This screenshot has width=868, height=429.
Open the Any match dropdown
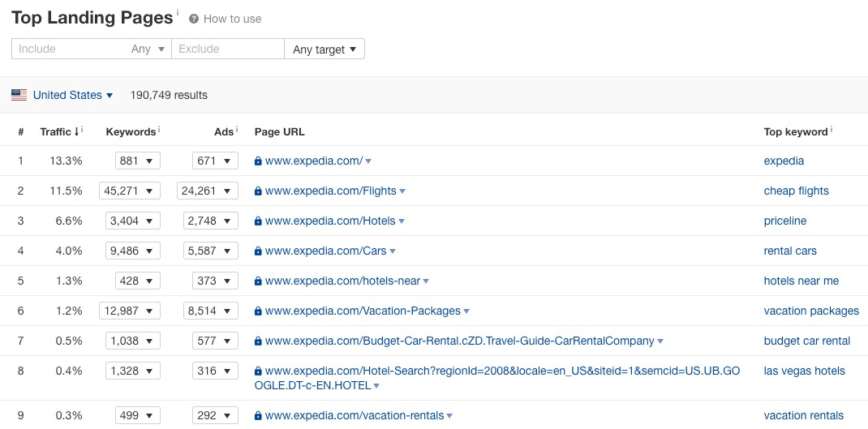[x=148, y=49]
